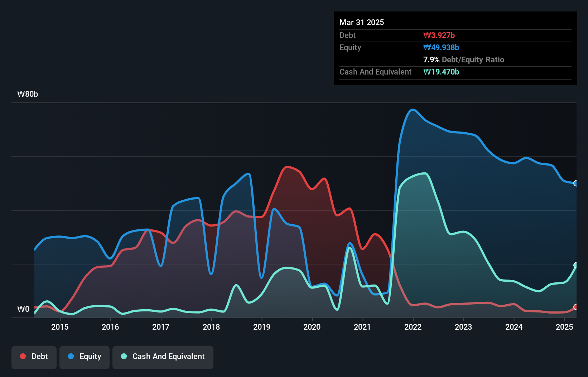Click the 2022 x-axis label

413,327
